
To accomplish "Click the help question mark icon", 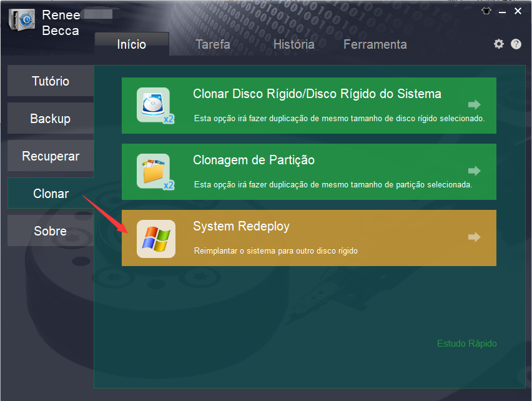I will pos(516,44).
